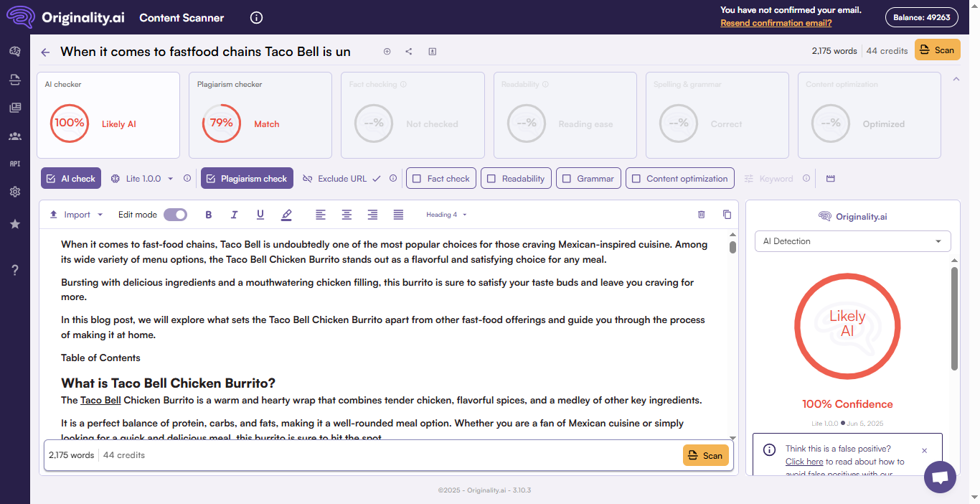Enable the Content optimization checkbox
Viewport: 980px width, 504px height.
pyautogui.click(x=680, y=178)
